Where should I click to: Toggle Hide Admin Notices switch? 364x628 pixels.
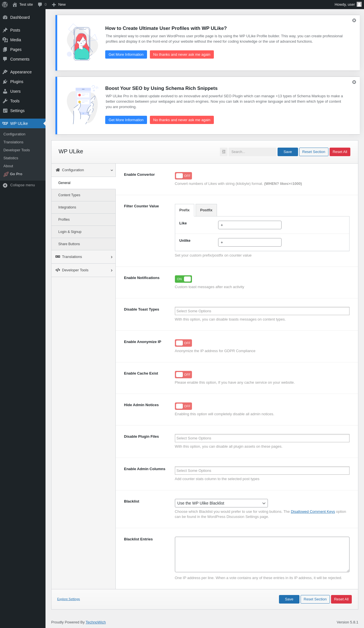pyautogui.click(x=183, y=406)
